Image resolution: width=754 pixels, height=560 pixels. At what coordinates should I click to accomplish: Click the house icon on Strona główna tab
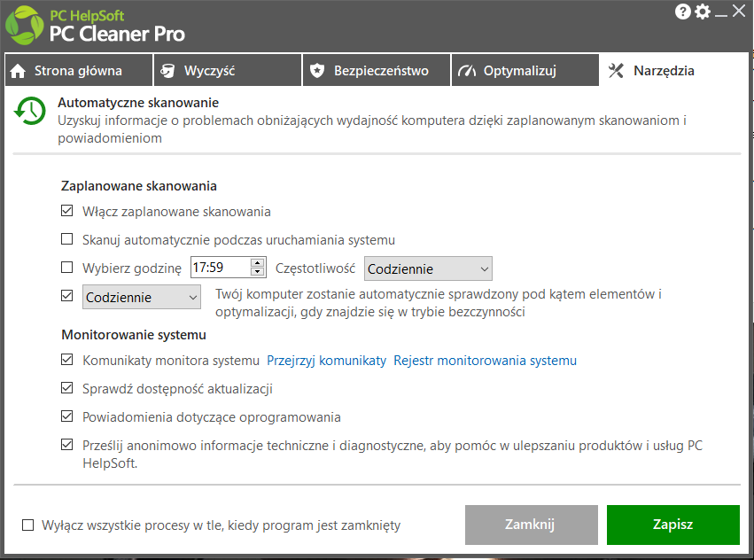click(18, 71)
